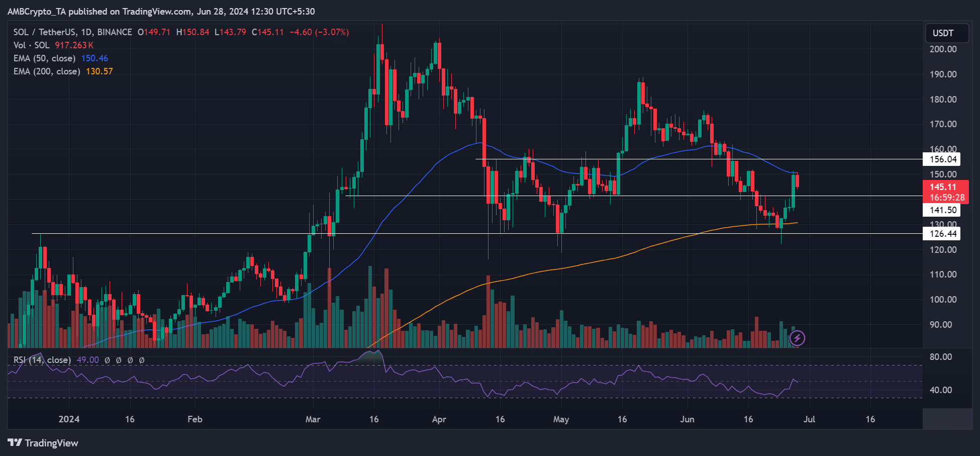
Task: Click the 190.00 price axis label
Action: [x=943, y=74]
